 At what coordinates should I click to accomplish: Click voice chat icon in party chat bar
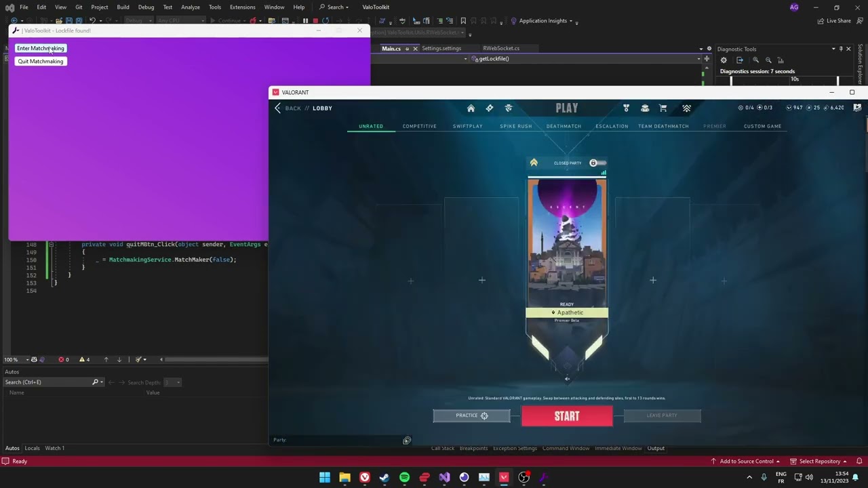pos(407,441)
